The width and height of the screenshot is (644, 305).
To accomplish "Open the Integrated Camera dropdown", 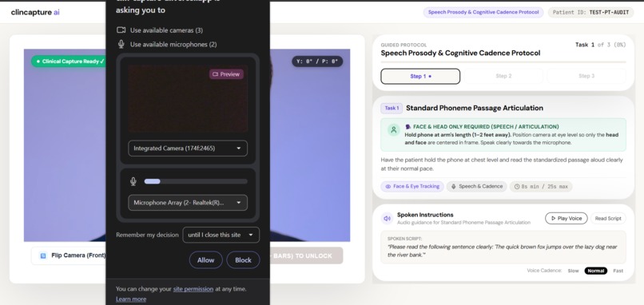I will tap(188, 149).
